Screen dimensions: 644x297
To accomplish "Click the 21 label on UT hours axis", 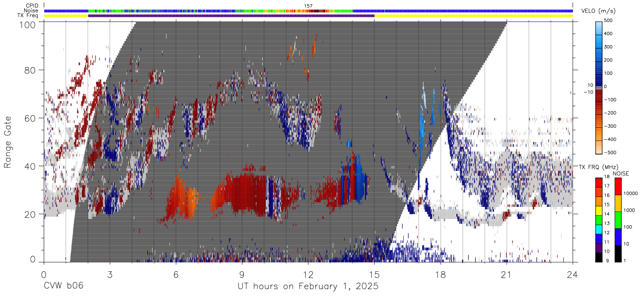I will (x=507, y=274).
